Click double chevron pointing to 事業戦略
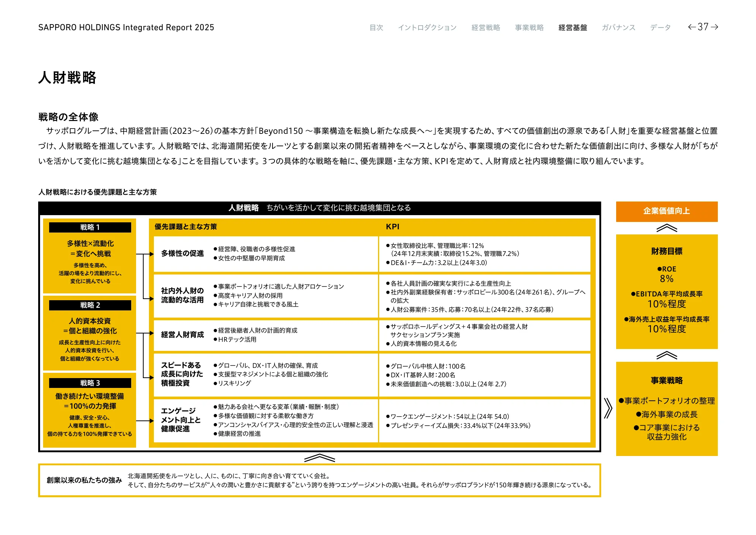756x535 pixels. [608, 408]
